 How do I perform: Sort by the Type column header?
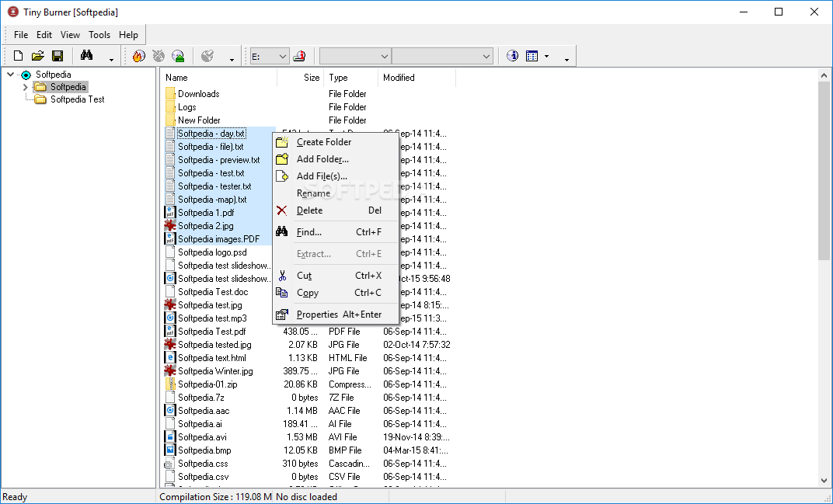coord(351,78)
